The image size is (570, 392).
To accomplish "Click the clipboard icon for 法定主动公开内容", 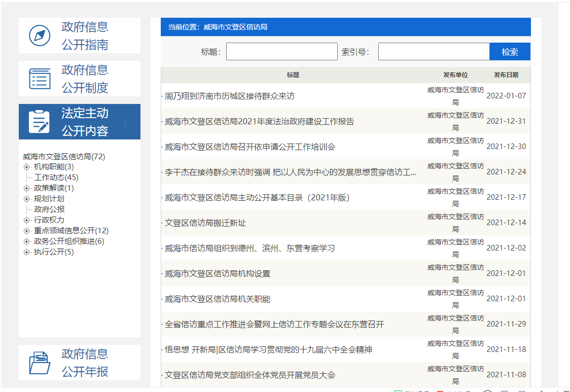I will [x=40, y=122].
